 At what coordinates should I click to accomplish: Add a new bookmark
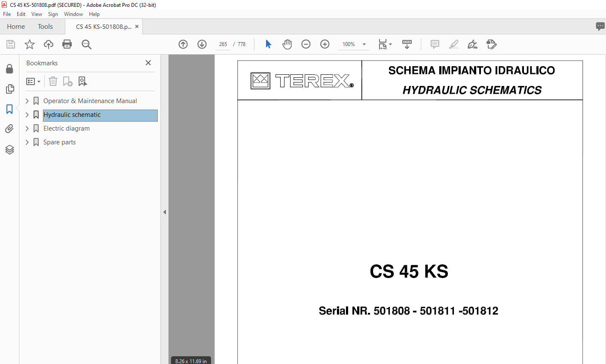pyautogui.click(x=68, y=81)
